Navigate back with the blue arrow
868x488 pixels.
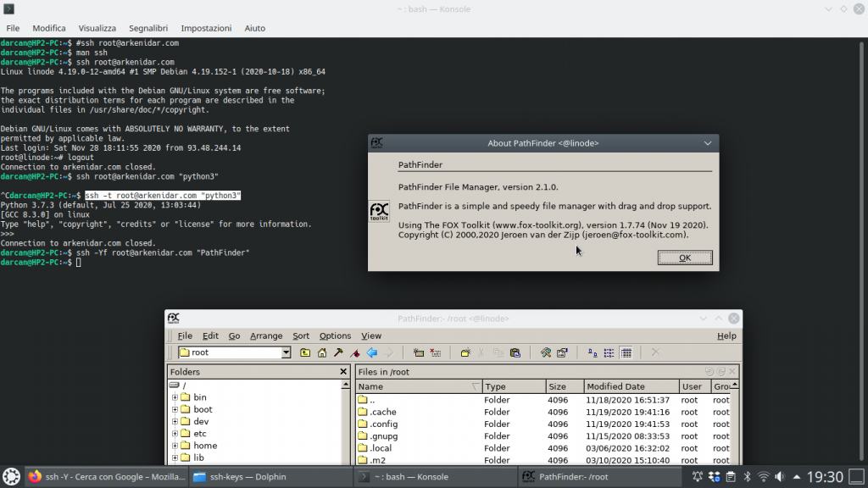pos(372,352)
